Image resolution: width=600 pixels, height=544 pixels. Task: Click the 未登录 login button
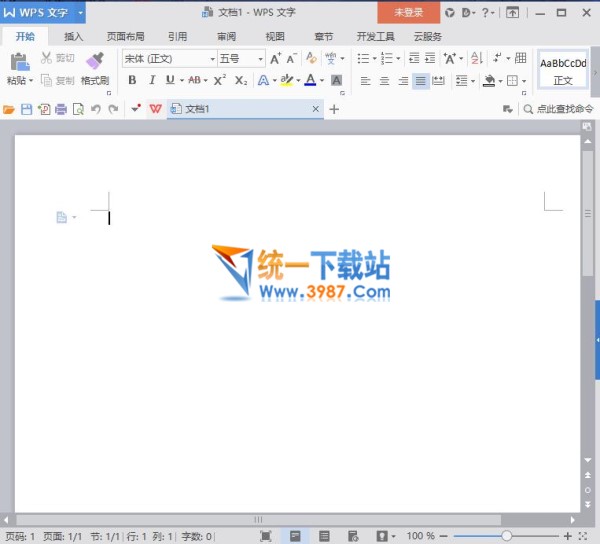(x=409, y=13)
